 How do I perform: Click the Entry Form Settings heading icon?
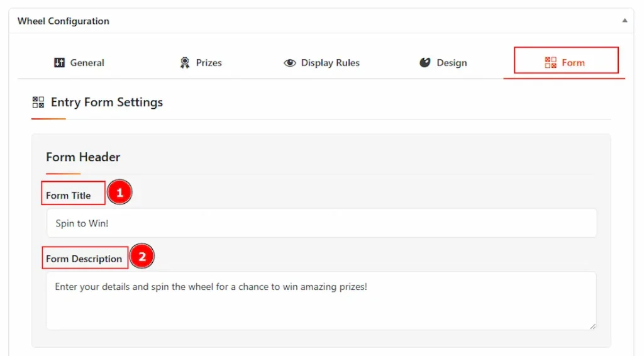pos(38,103)
